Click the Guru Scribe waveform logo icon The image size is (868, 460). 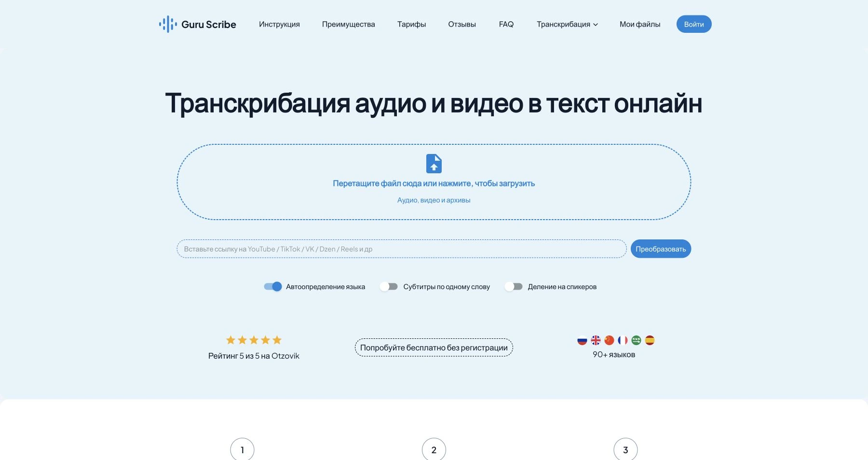(x=168, y=24)
